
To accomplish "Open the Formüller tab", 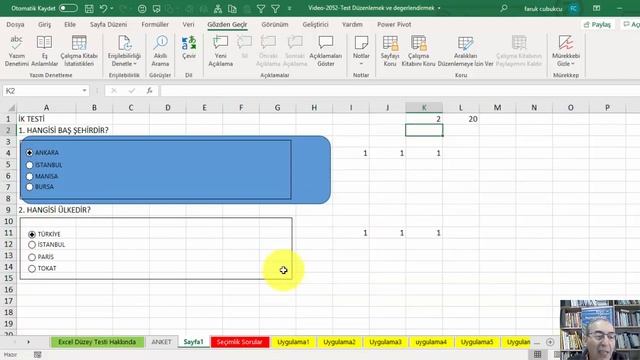I will point(155,24).
